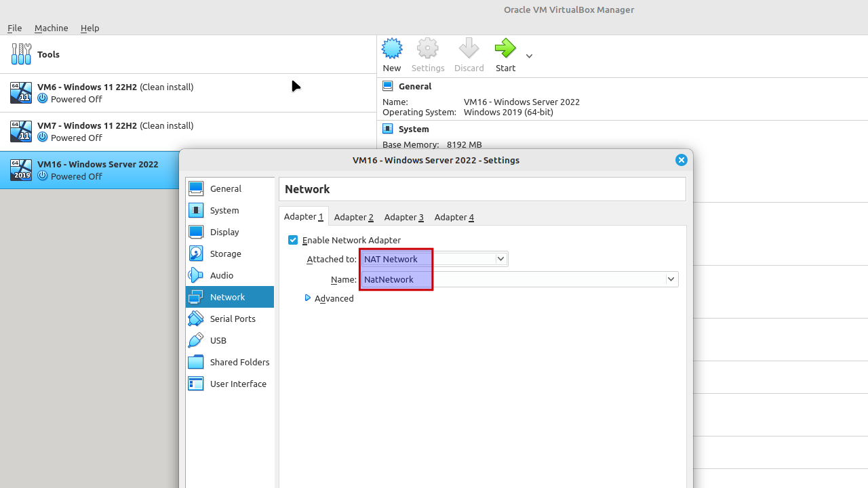Screen dimensions: 868x488
Task: Click the NatNetwork name field
Action: pyautogui.click(x=519, y=279)
